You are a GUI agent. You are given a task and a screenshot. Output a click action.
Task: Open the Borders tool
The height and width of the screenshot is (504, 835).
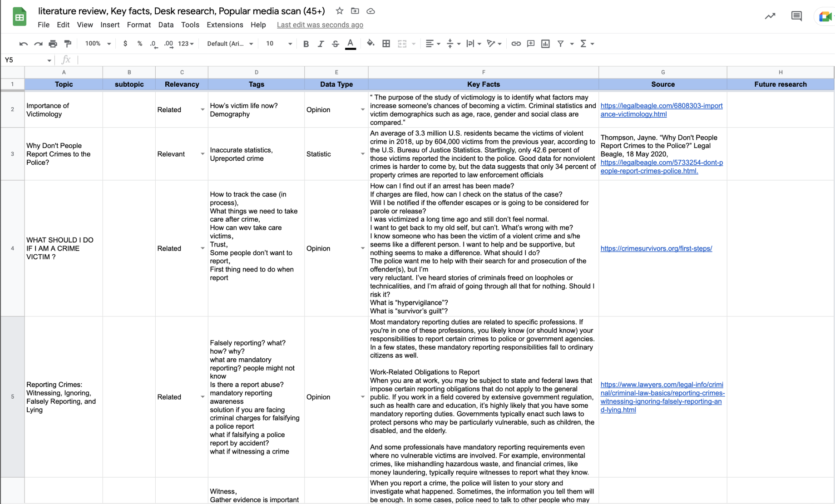(386, 44)
